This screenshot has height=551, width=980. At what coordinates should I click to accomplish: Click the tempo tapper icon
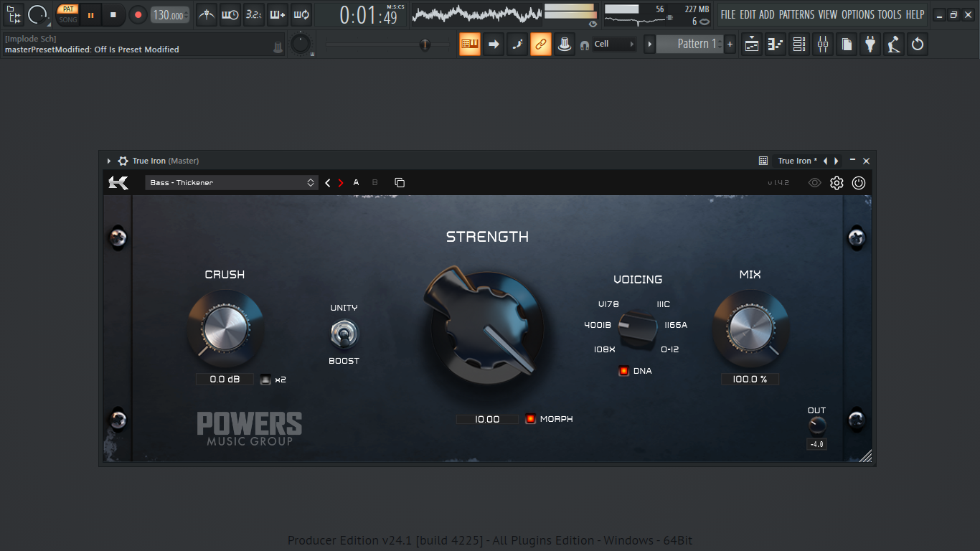point(894,44)
